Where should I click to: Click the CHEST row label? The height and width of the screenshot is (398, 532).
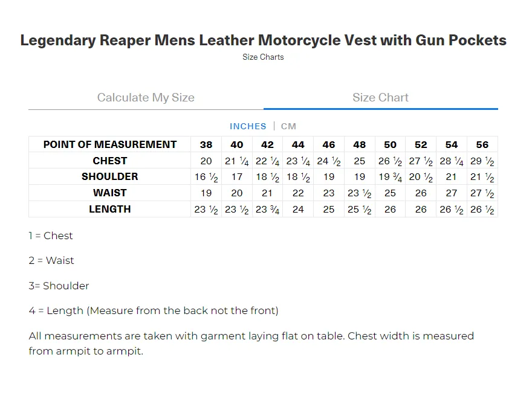(x=110, y=161)
